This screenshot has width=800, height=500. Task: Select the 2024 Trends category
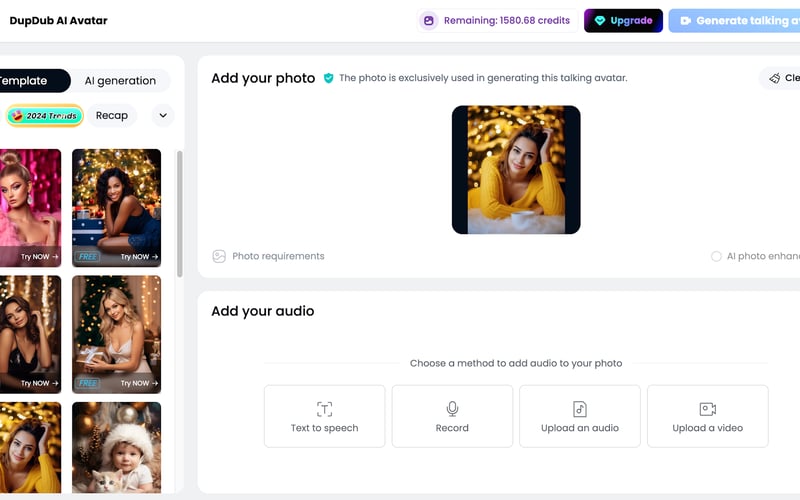coord(44,115)
